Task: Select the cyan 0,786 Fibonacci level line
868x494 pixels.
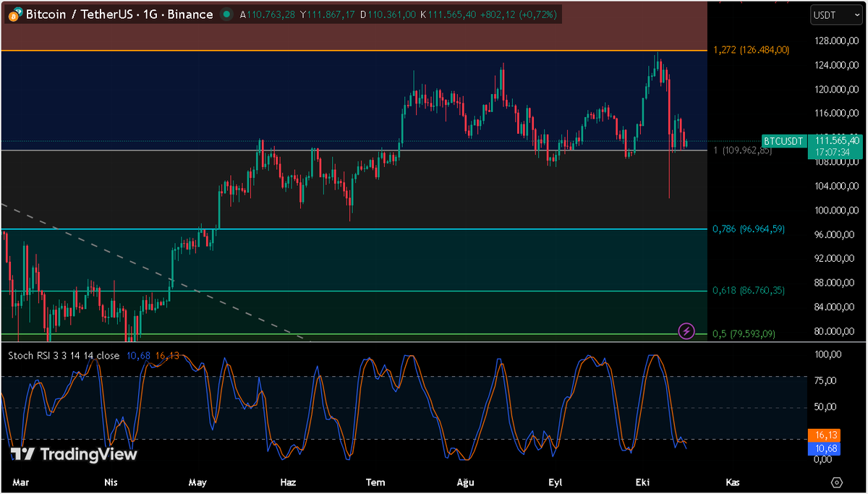Action: point(354,229)
